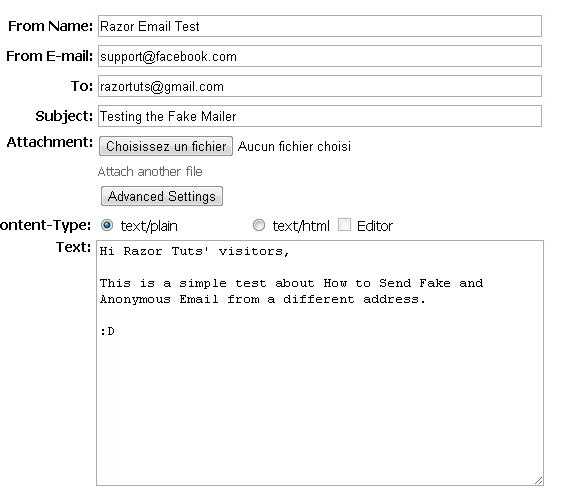The height and width of the screenshot is (492, 586).
Task: Click inside the message Text area
Action: (320, 363)
